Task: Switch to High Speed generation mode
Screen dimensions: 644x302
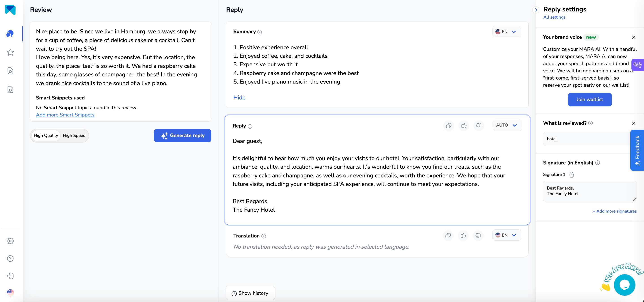Action: coord(74,136)
